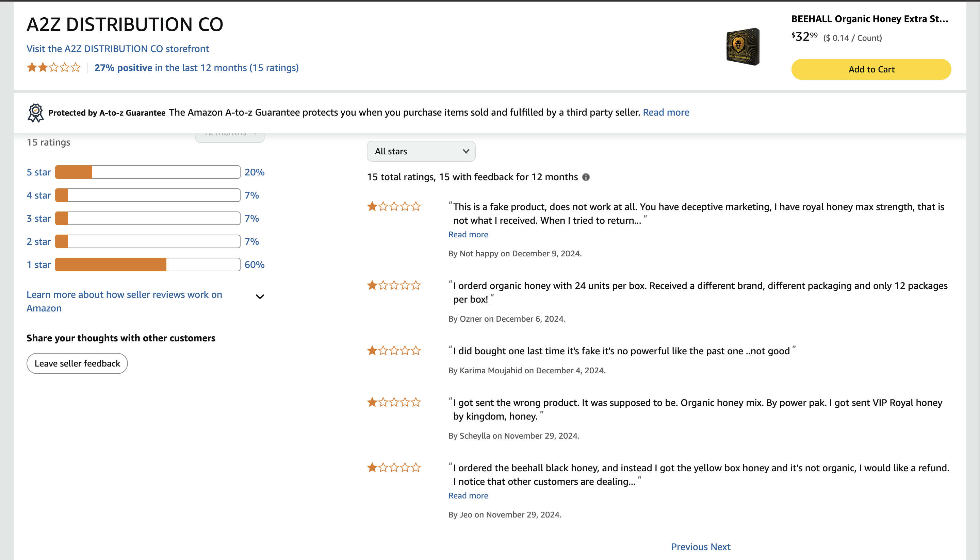Click the seller's two-star rating stars

tap(53, 68)
